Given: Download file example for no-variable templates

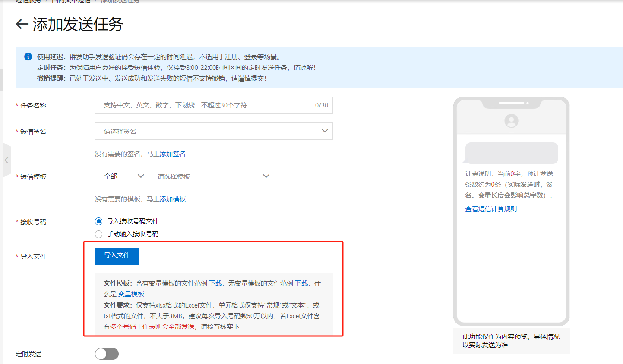Looking at the screenshot, I should (301, 283).
